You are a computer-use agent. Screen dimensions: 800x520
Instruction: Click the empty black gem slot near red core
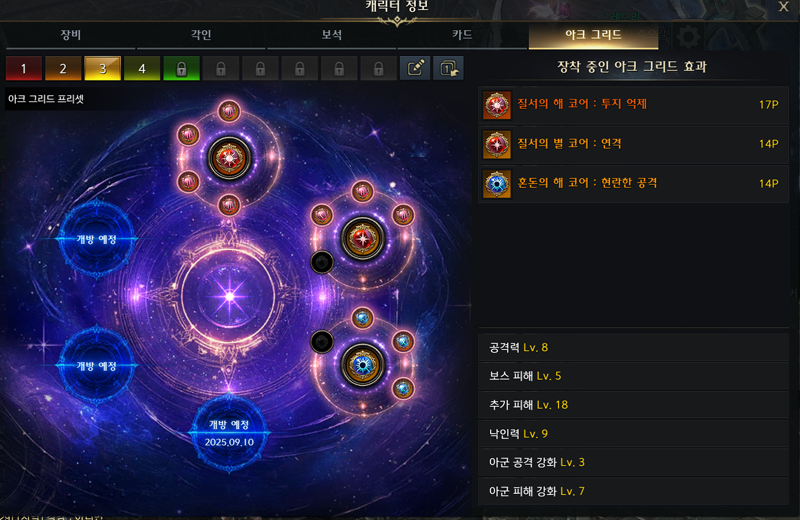[322, 262]
